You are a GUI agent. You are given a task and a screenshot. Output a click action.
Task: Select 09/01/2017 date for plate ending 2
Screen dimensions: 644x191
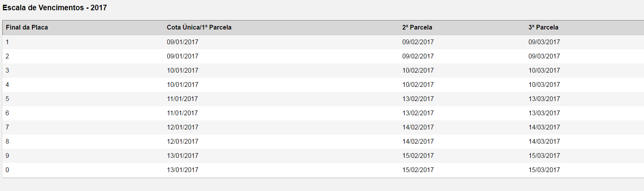pyautogui.click(x=183, y=56)
